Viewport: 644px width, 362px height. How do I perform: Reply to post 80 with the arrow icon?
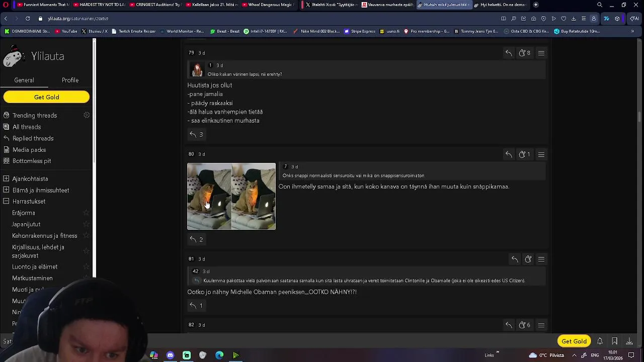(x=509, y=154)
